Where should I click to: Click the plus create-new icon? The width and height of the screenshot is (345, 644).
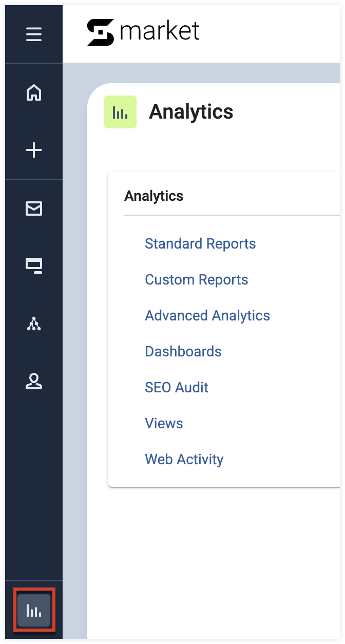pyautogui.click(x=34, y=150)
